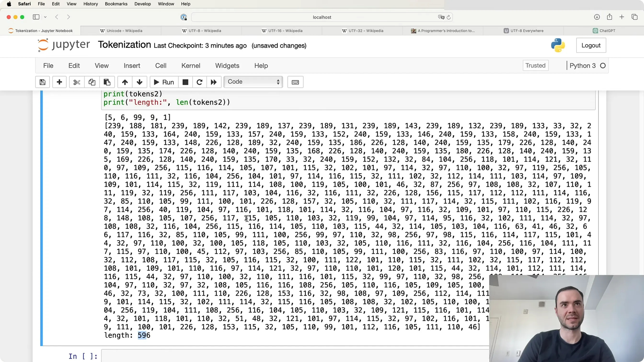Open Safari downloads icon

[x=597, y=17]
